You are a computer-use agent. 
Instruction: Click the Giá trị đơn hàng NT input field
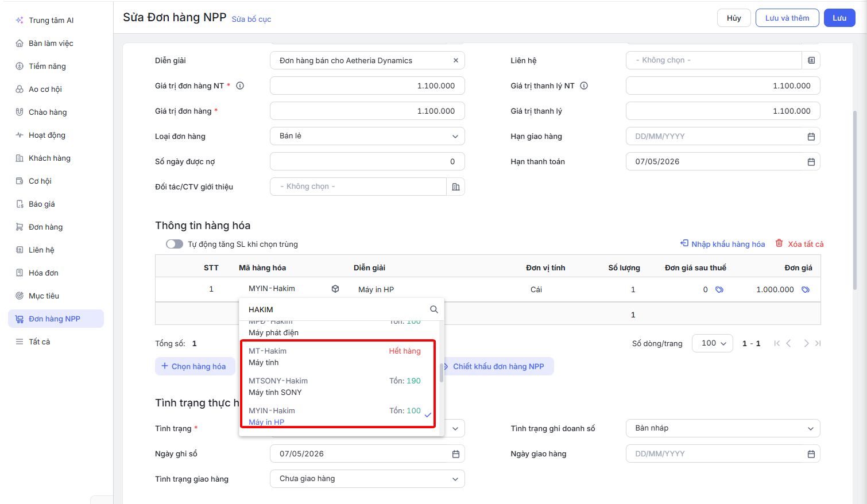pyautogui.click(x=367, y=86)
